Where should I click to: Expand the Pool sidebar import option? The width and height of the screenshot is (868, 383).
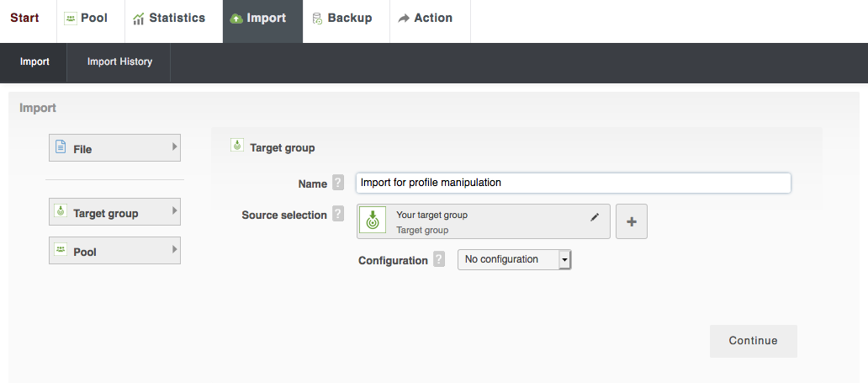click(x=114, y=251)
